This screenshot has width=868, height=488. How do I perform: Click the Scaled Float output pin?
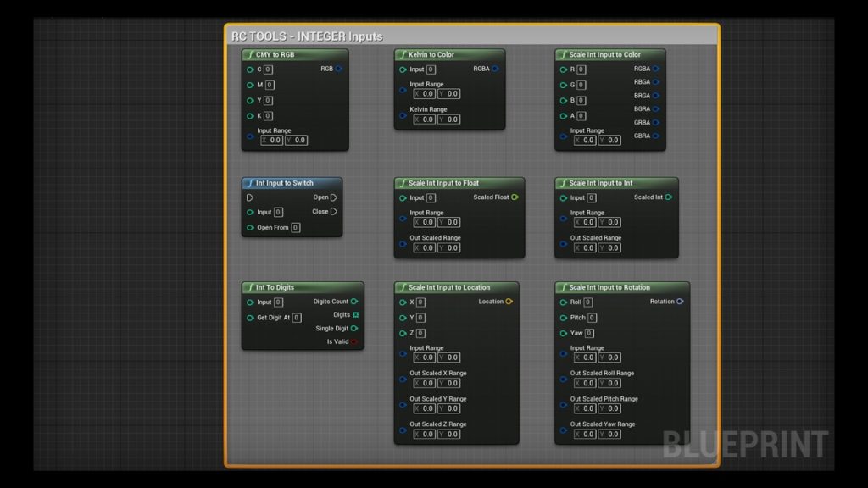pos(515,197)
